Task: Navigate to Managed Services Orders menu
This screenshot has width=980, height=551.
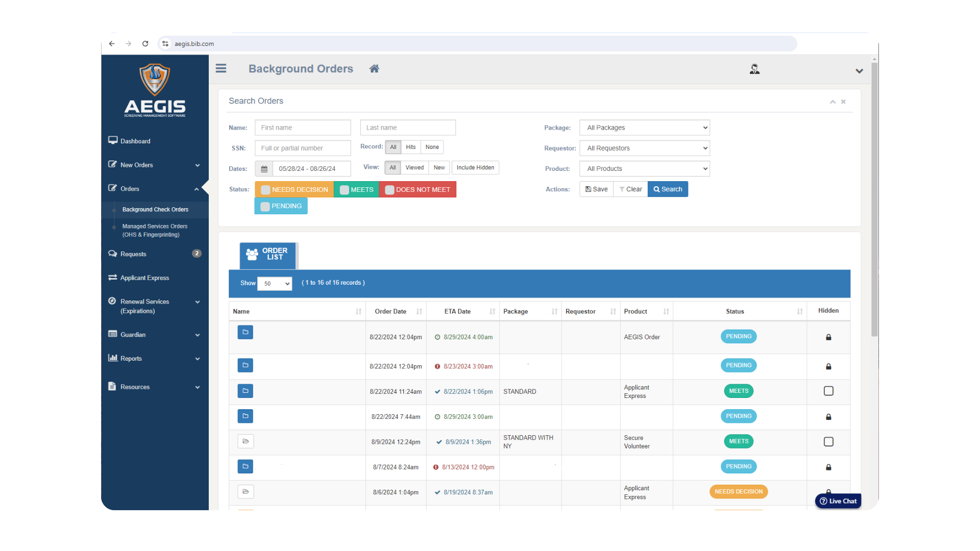Action: (155, 230)
